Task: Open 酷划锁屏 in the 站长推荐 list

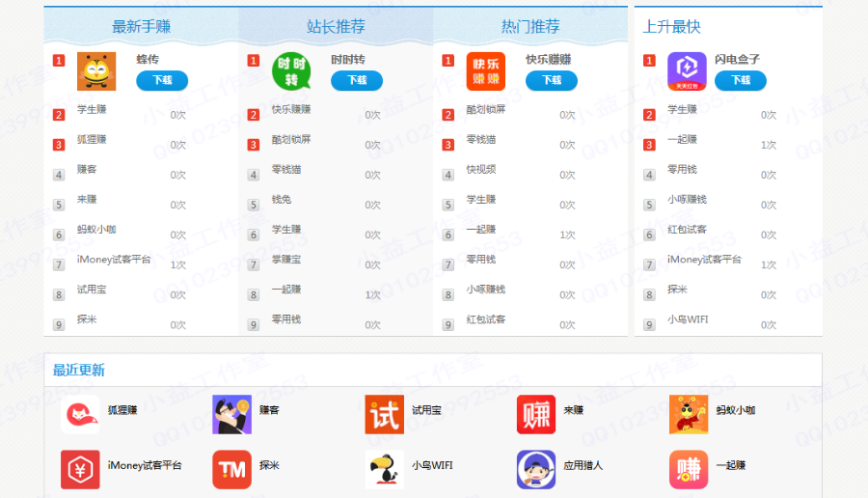Action: tap(291, 140)
